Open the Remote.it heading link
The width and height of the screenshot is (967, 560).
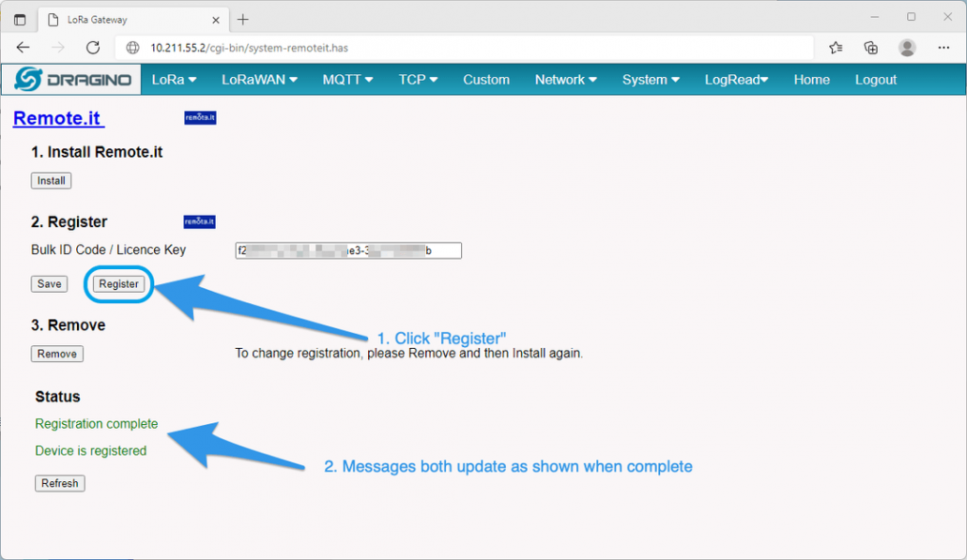(58, 118)
